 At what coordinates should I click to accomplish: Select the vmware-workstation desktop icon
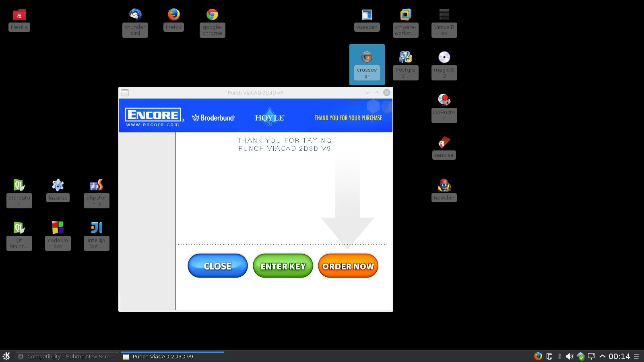(406, 23)
